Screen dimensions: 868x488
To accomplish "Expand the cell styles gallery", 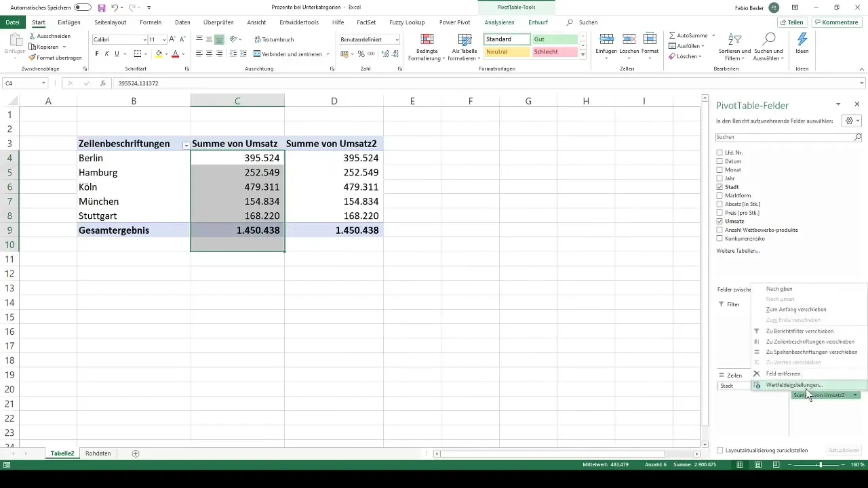I will click(583, 54).
